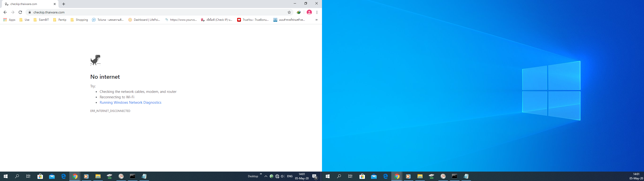The width and height of the screenshot is (644, 181).
Task: Click the site lock icon
Action: [29, 12]
